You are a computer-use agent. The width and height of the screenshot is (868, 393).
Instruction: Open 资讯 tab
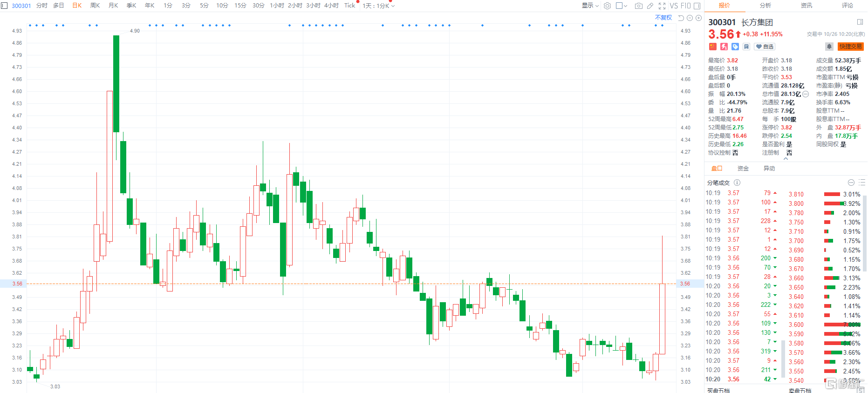[x=806, y=6]
